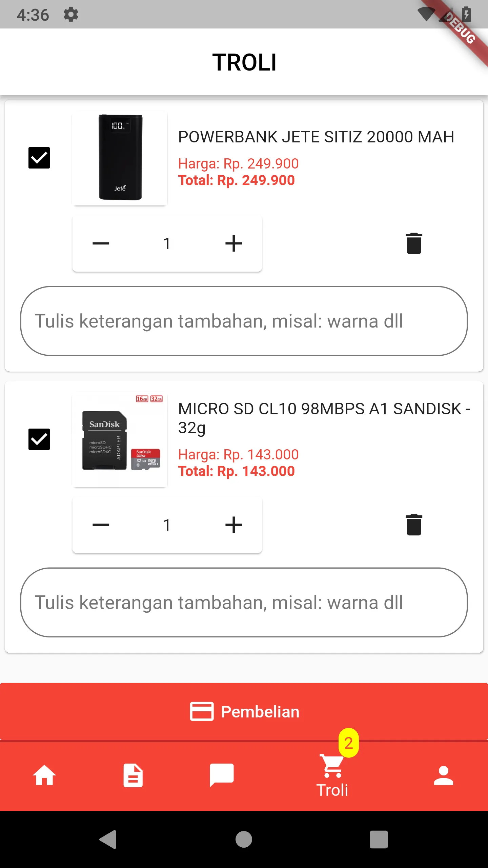Tap the Pembelian purchase button
Image resolution: width=488 pixels, height=868 pixels.
pyautogui.click(x=244, y=711)
